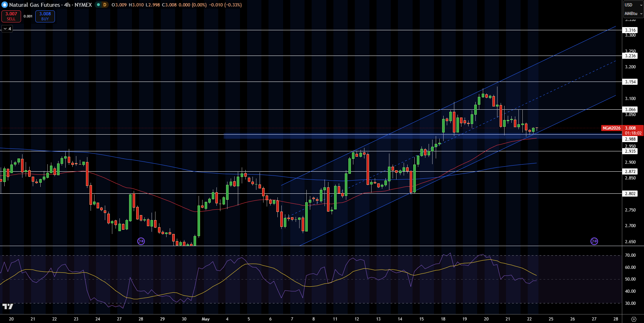The width and height of the screenshot is (644, 323).
Task: Click the current price 3.008 countdown label
Action: coord(633,130)
